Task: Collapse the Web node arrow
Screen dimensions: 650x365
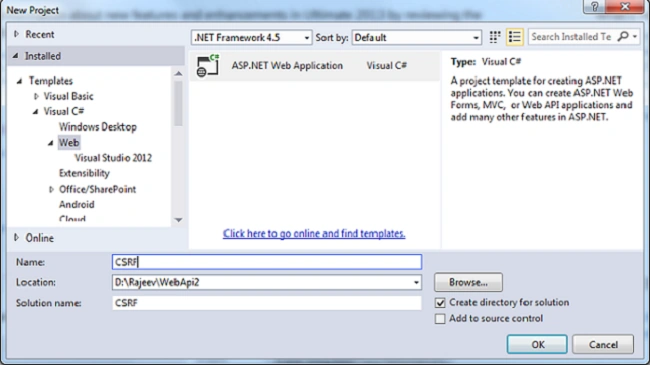Action: pyautogui.click(x=51, y=143)
